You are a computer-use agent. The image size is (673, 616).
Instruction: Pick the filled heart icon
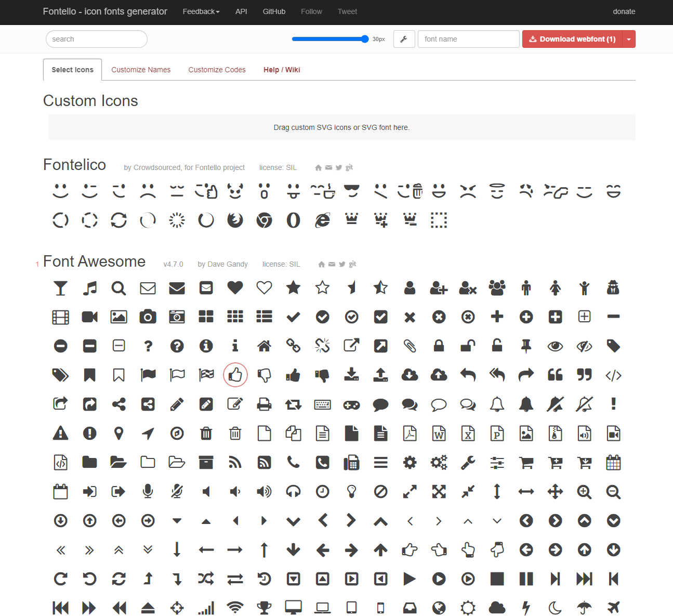coord(235,287)
